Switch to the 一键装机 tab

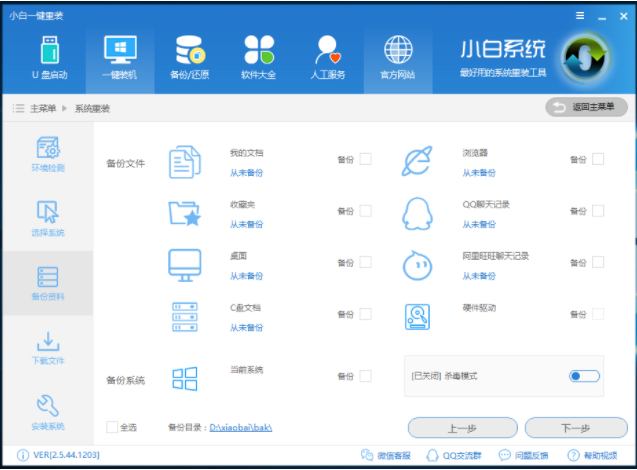click(x=119, y=55)
